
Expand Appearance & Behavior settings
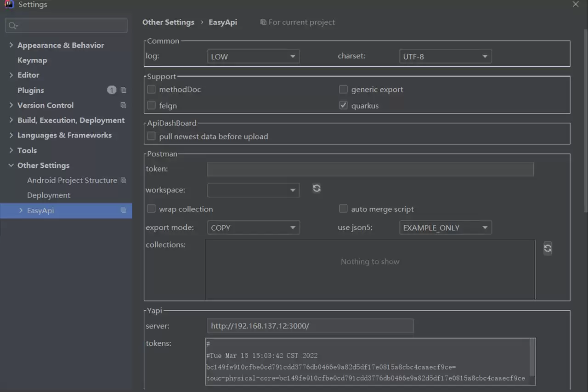[11, 45]
